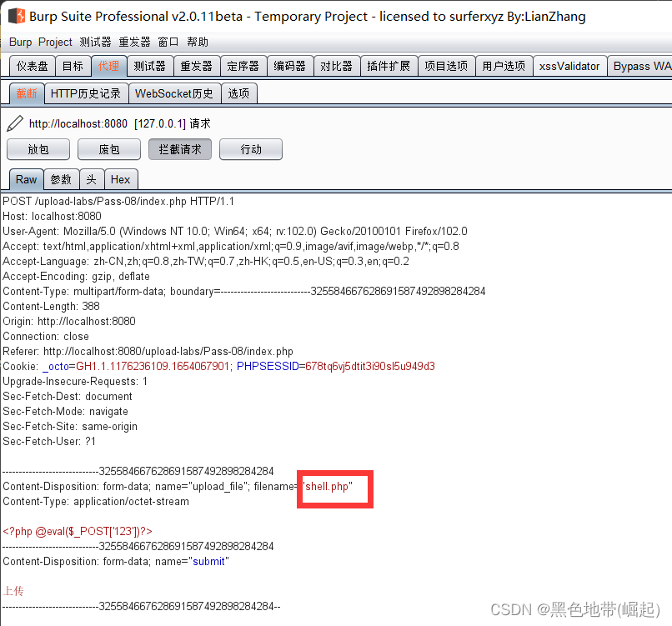
Task: Click the _octo cookie name
Action: tap(56, 366)
